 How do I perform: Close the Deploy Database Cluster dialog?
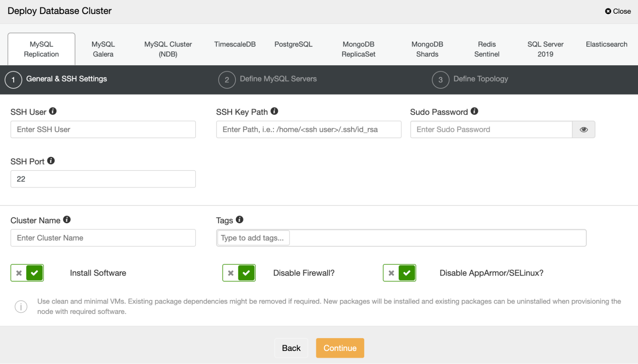point(618,11)
